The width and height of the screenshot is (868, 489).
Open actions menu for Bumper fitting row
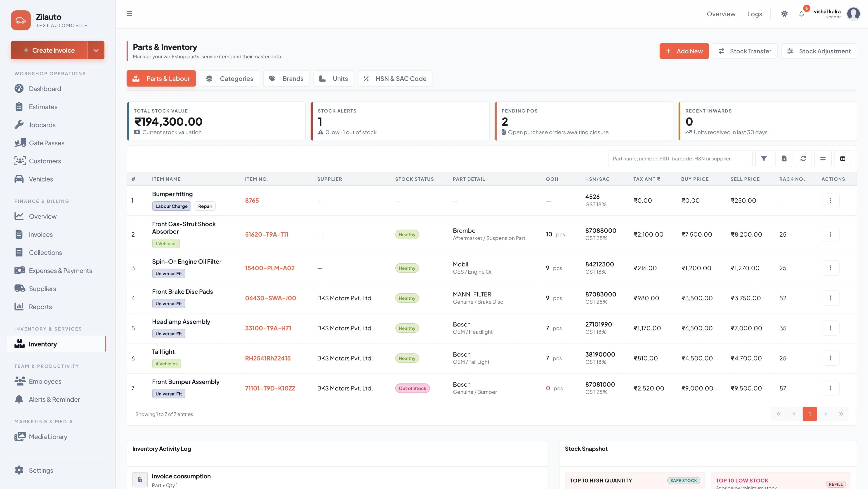[830, 201]
